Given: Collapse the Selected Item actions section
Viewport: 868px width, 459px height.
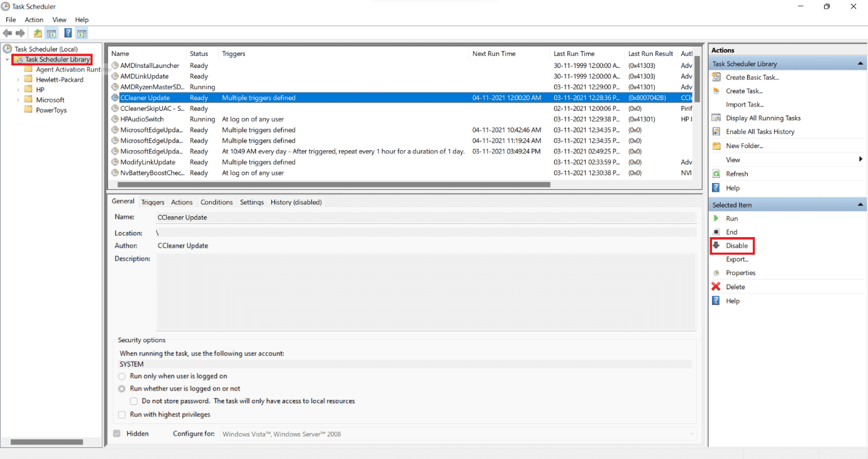Looking at the screenshot, I should point(860,204).
